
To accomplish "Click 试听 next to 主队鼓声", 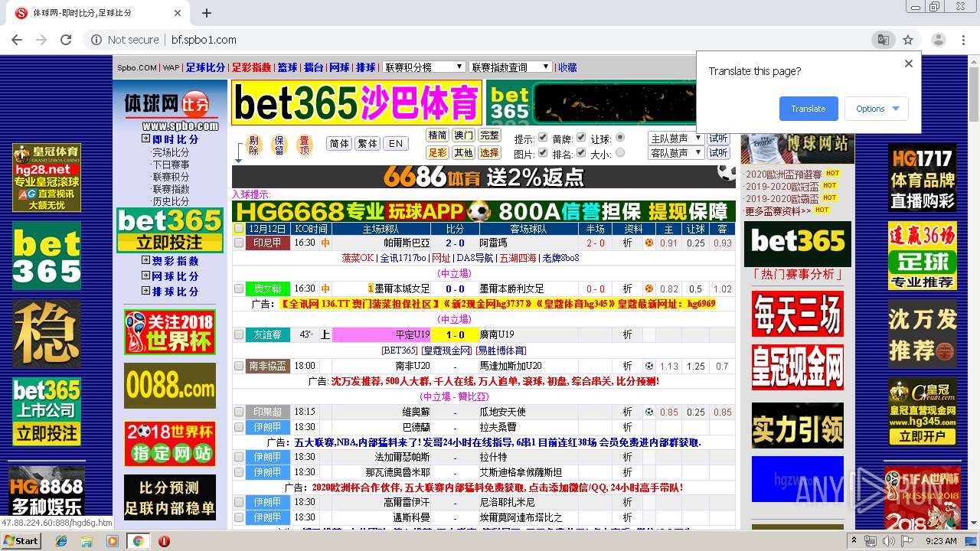I will pyautogui.click(x=718, y=139).
